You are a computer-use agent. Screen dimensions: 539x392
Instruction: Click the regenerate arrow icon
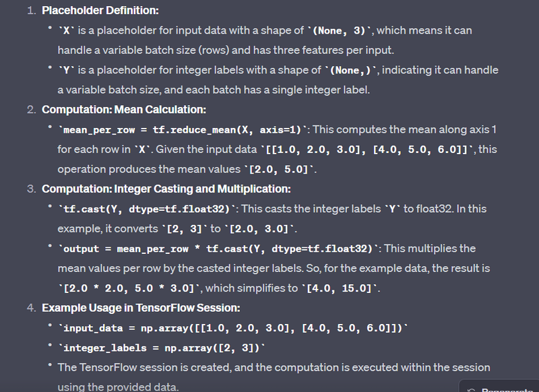point(472,389)
